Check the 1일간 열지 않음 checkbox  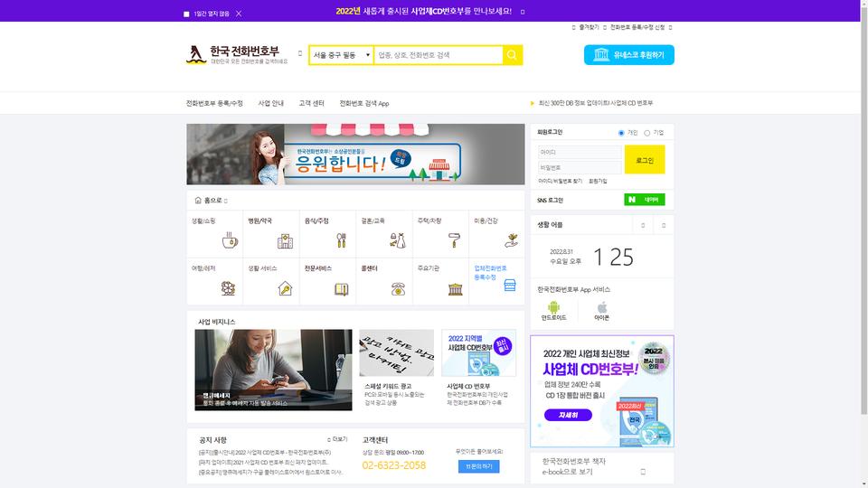[186, 14]
